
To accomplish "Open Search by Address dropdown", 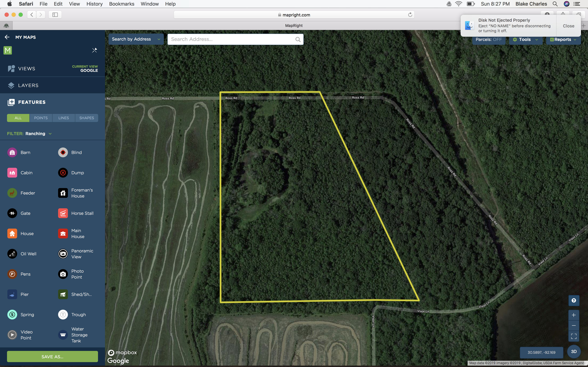I will [x=136, y=39].
